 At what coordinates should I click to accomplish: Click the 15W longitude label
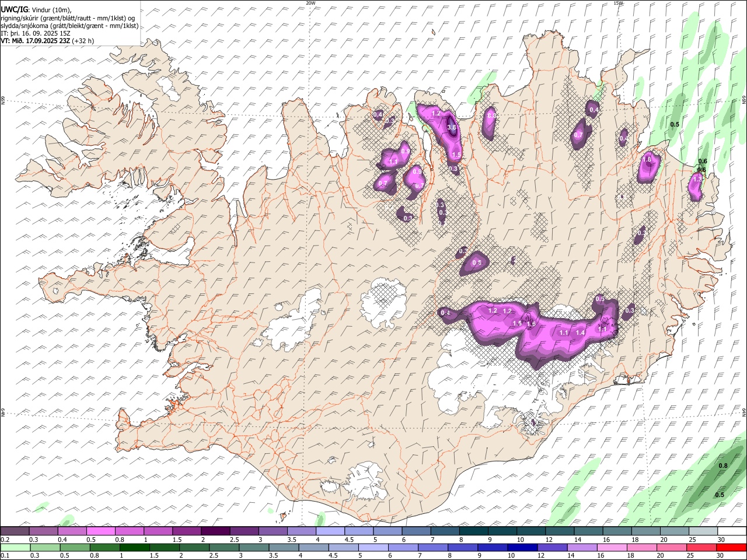(618, 3)
